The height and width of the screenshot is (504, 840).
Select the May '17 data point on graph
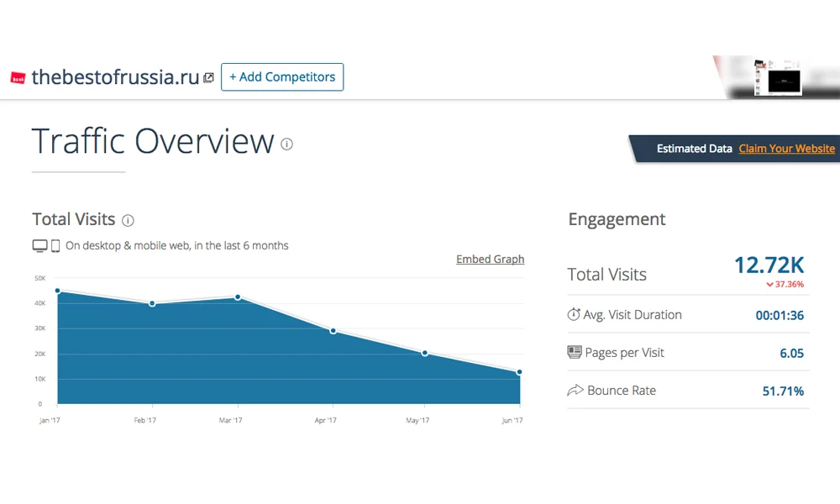tap(424, 353)
